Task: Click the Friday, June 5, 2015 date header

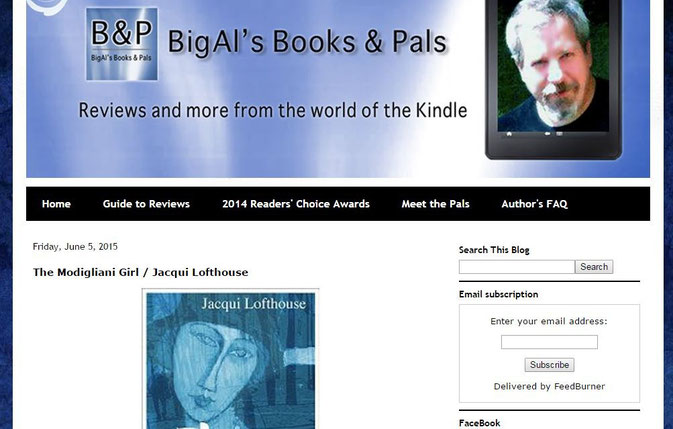Action: [x=75, y=247]
